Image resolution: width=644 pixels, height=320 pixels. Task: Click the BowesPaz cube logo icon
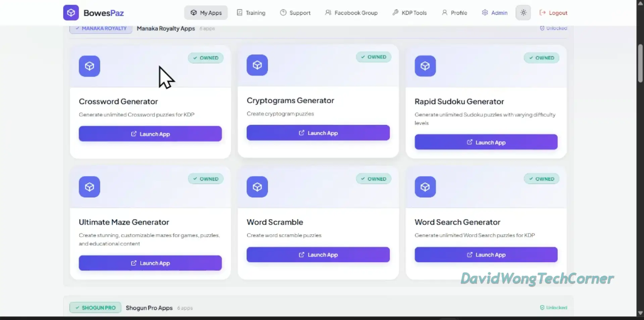pos(71,13)
